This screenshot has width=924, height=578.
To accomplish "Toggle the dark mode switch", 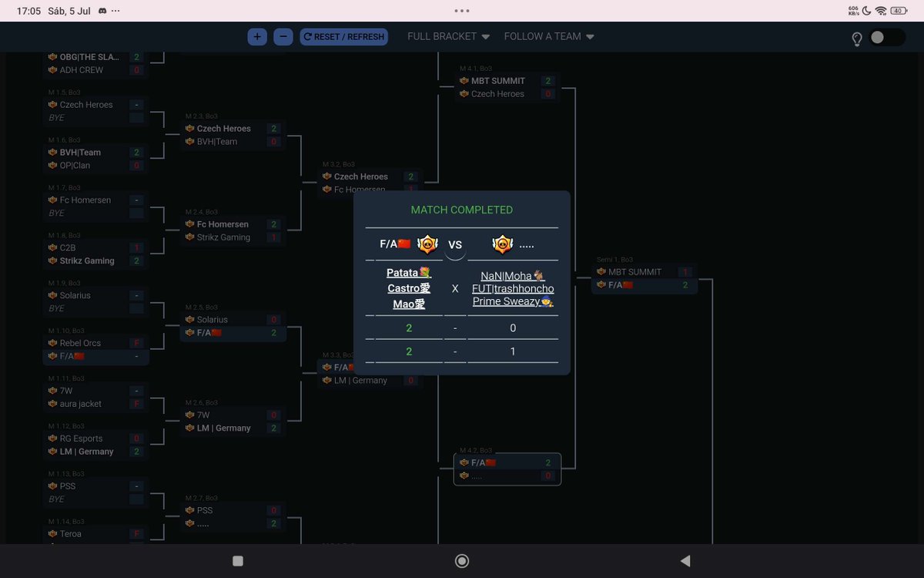I will (x=887, y=37).
